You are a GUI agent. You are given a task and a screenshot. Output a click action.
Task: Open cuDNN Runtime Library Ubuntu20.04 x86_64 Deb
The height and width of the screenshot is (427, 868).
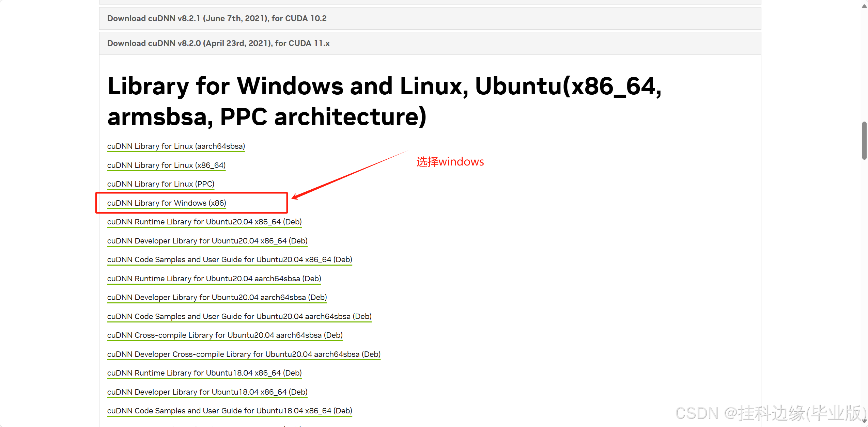[x=204, y=222]
